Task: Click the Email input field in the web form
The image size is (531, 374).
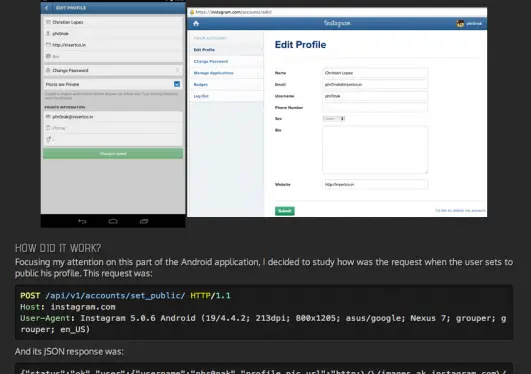Action: (375, 84)
